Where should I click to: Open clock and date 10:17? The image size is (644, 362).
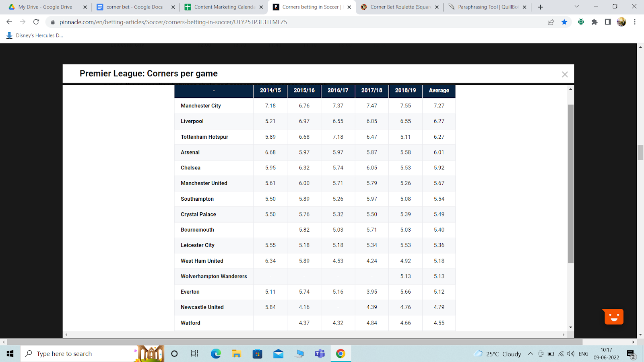(606, 354)
